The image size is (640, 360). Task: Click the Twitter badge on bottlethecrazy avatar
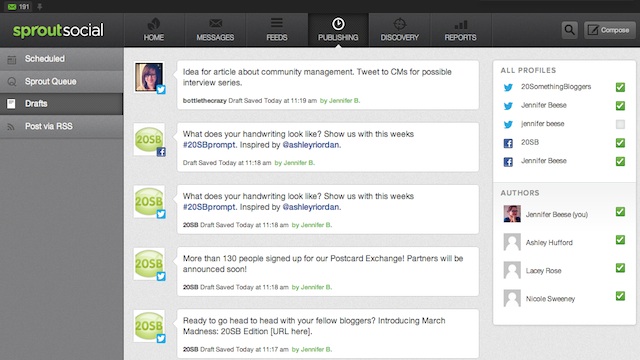(161, 89)
